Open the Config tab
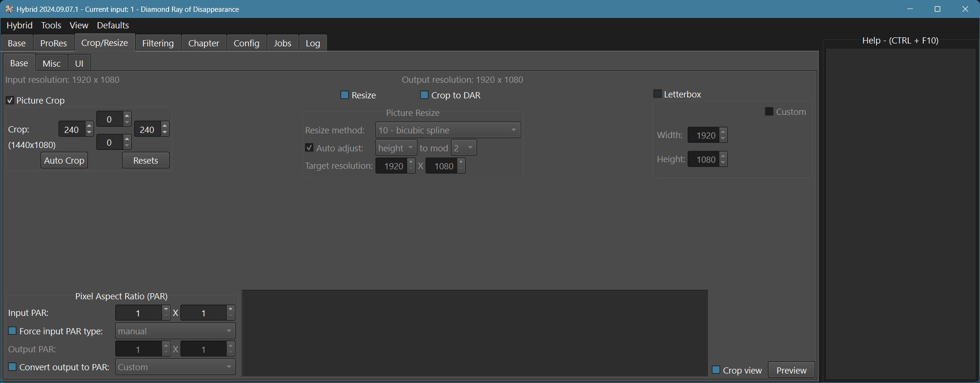 point(247,43)
